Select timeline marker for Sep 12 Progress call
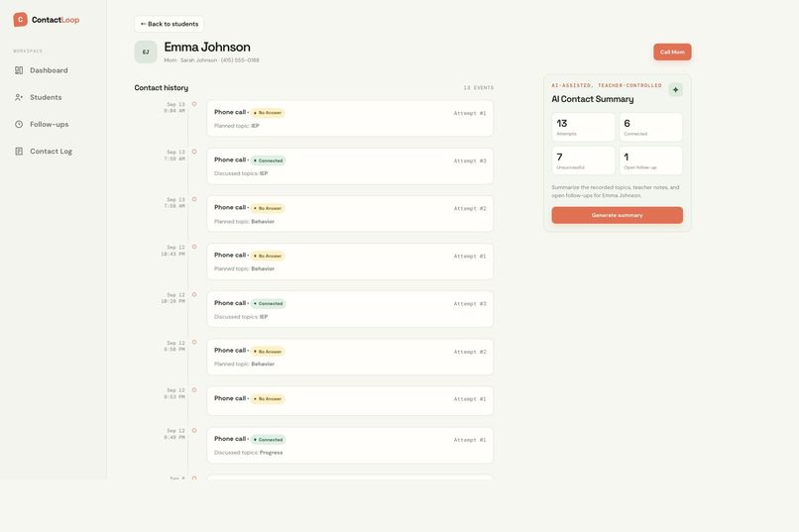The width and height of the screenshot is (799, 532). pyautogui.click(x=194, y=430)
